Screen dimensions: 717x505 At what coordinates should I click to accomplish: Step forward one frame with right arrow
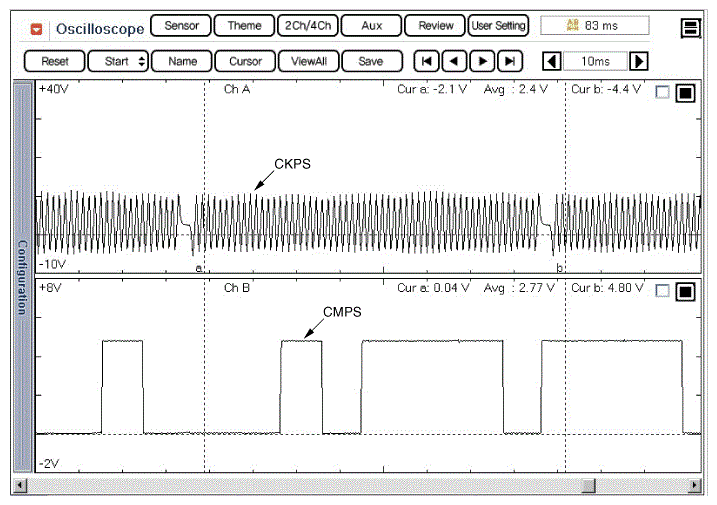click(483, 61)
